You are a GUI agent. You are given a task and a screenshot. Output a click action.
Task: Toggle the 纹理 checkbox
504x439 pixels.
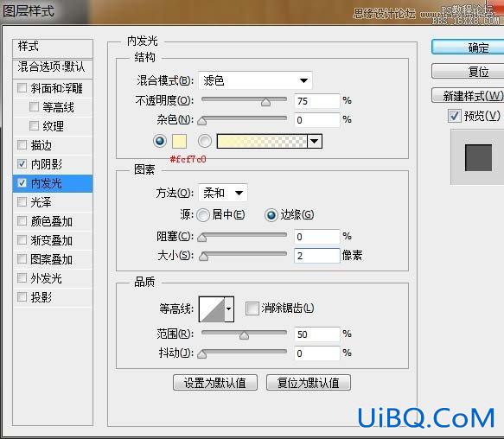[34, 125]
